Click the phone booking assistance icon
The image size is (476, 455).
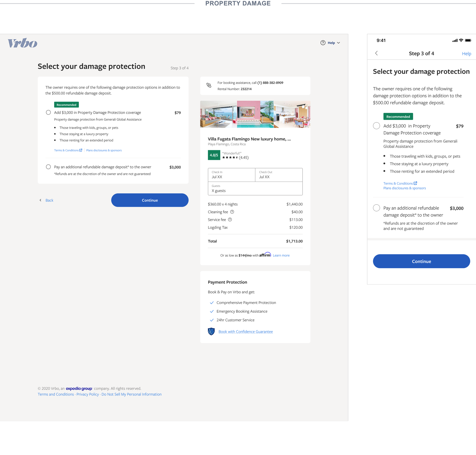209,85
